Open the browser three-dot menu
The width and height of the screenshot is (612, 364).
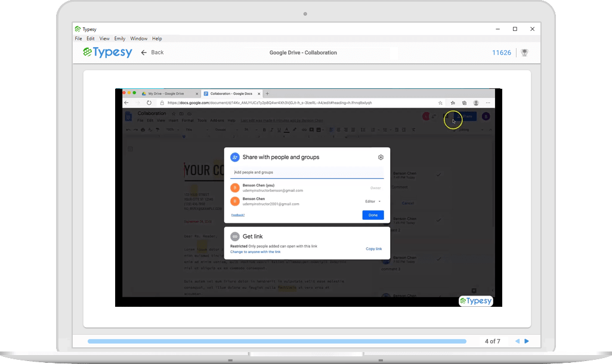(x=488, y=103)
